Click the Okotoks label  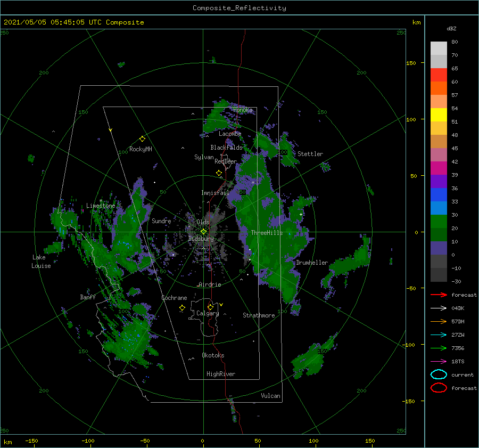tap(213, 355)
